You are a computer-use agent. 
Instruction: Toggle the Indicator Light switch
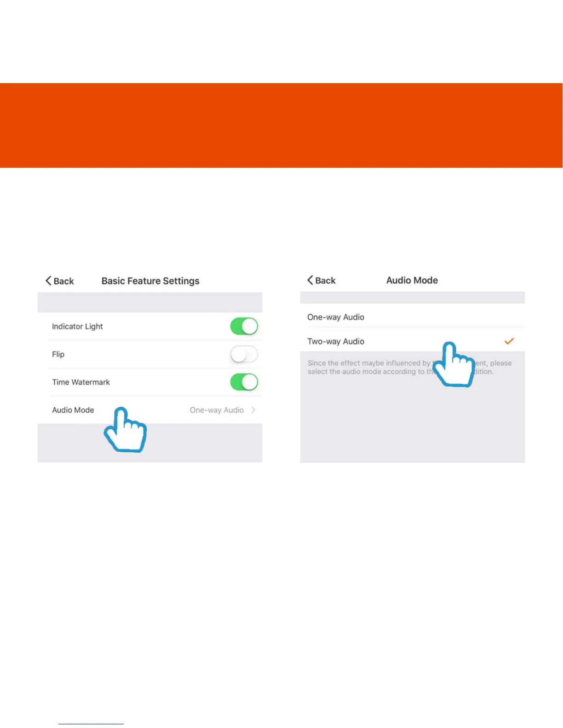click(244, 327)
